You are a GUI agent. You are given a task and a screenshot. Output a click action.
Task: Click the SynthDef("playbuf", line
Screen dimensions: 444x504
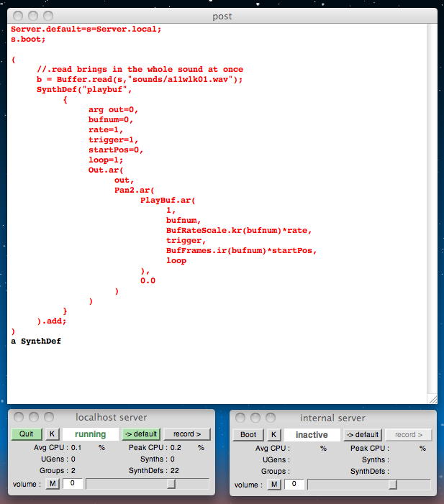(84, 89)
